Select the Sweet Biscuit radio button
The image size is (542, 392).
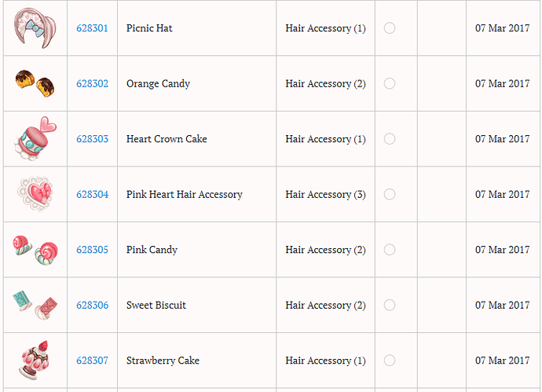click(390, 305)
